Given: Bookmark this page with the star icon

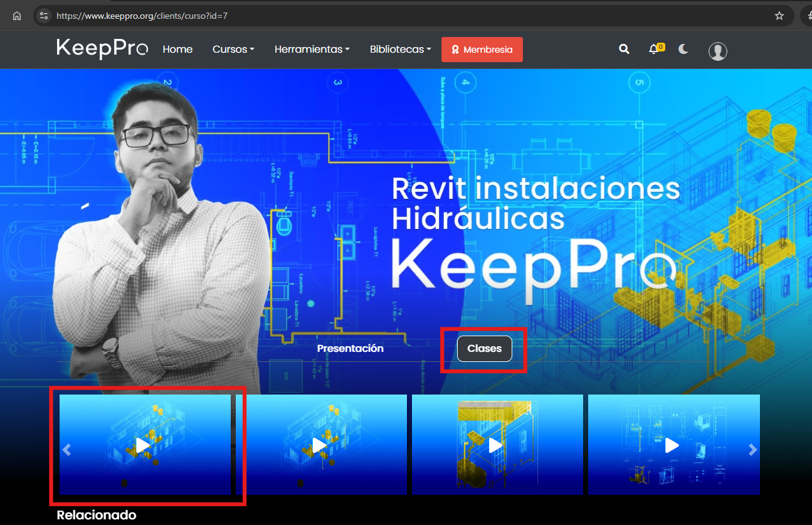Looking at the screenshot, I should (779, 16).
